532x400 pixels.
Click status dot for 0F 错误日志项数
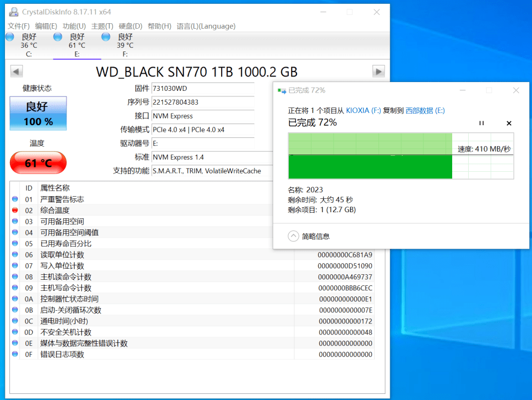pos(15,354)
